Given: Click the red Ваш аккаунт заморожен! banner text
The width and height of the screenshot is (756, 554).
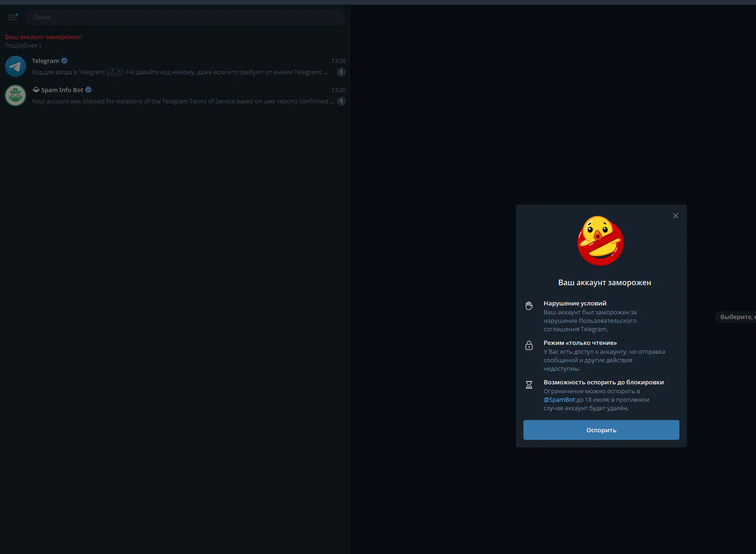Looking at the screenshot, I should (43, 37).
